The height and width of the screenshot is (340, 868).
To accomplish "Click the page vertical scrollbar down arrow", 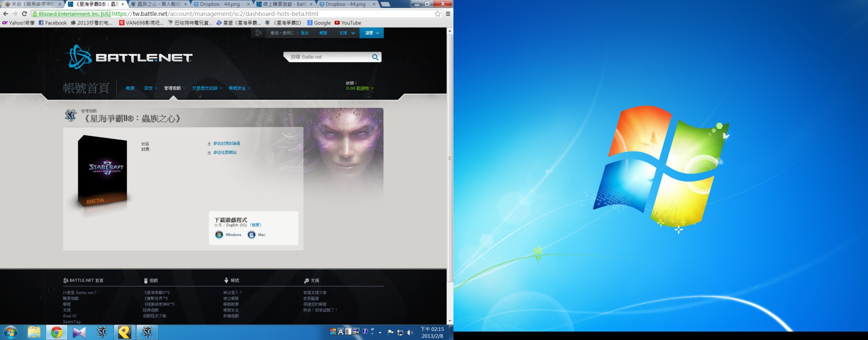I will [449, 321].
